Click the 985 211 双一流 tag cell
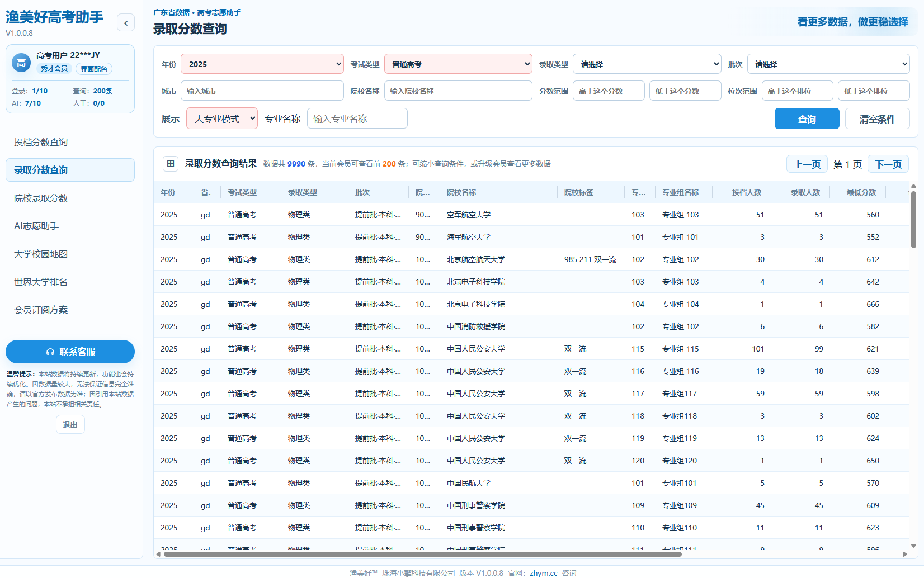This screenshot has height=578, width=924. pos(590,259)
